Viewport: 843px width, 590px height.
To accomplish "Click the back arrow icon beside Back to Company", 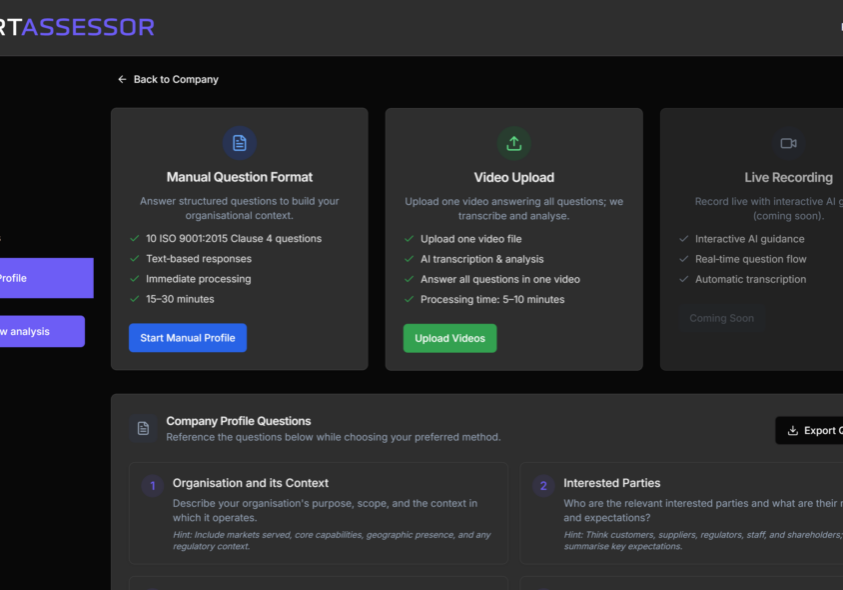I will pos(122,79).
